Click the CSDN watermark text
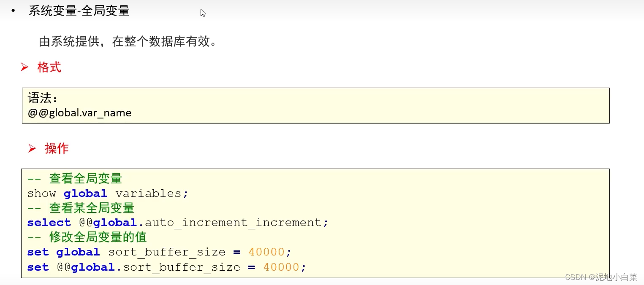 [601, 277]
